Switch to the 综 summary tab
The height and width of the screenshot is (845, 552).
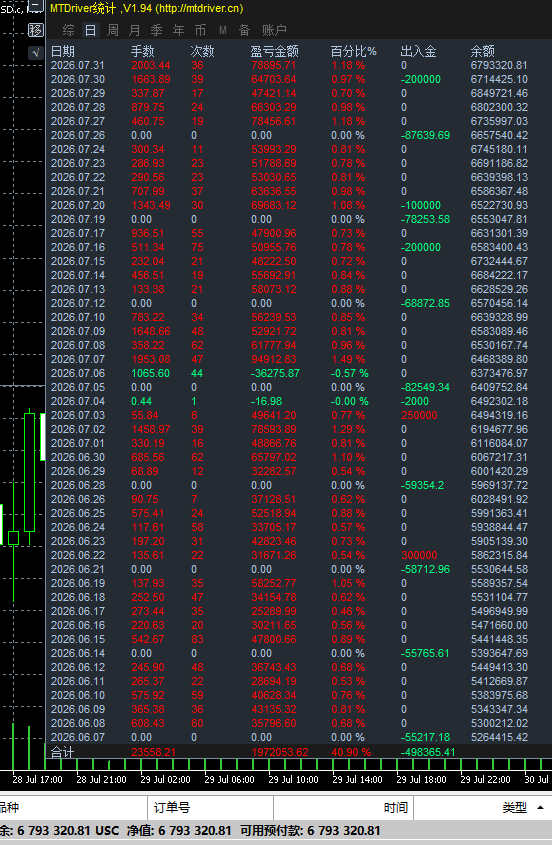click(68, 30)
